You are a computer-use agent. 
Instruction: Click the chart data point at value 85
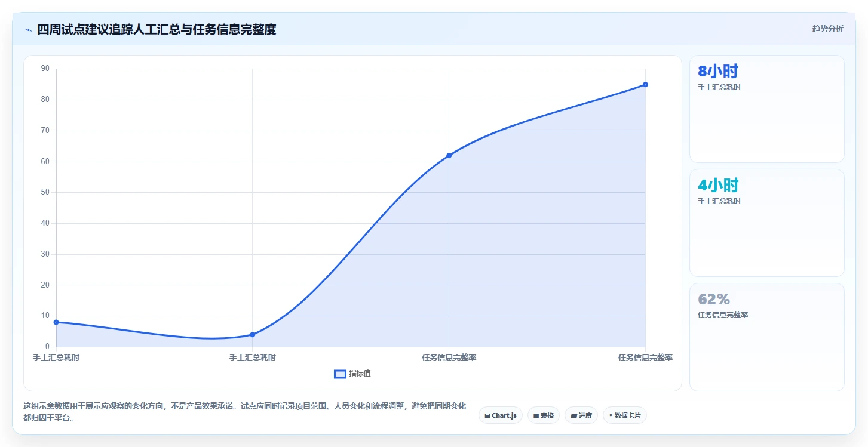click(646, 85)
